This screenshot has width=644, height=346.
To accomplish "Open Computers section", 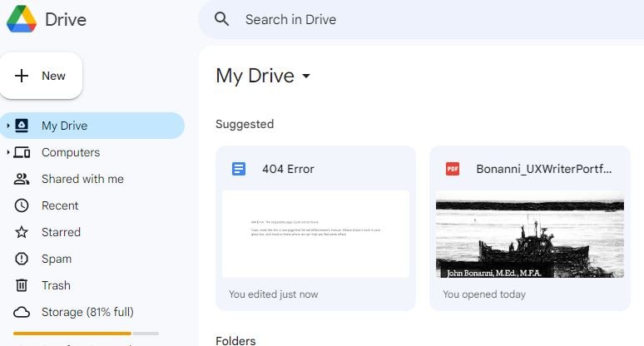I will pyautogui.click(x=71, y=152).
